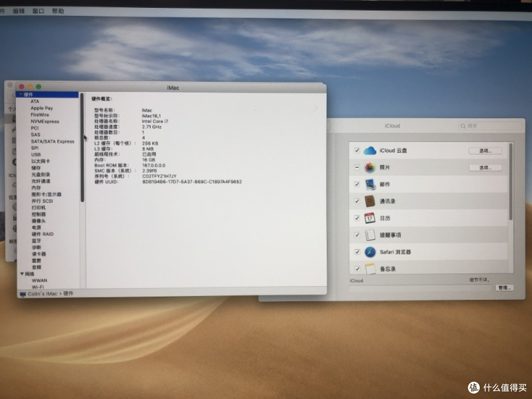Select 蓝牙 in the sidebar
This screenshot has width=532, height=399.
pyautogui.click(x=36, y=241)
